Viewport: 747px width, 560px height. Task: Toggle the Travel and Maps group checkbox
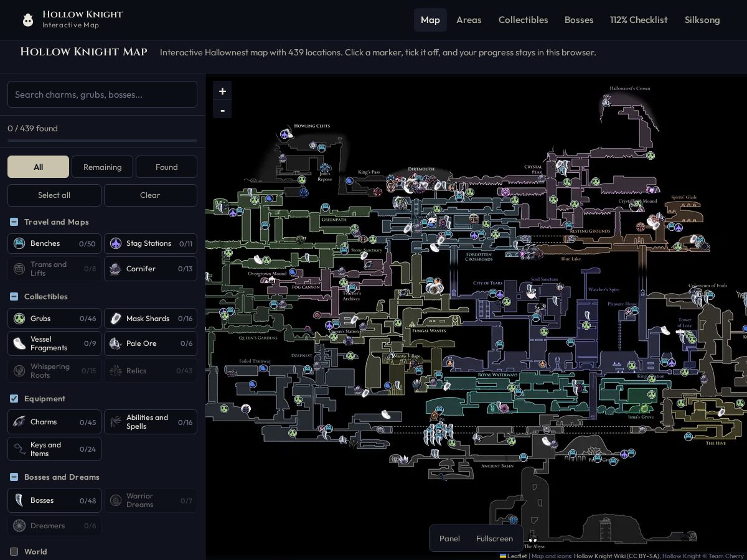tap(14, 222)
